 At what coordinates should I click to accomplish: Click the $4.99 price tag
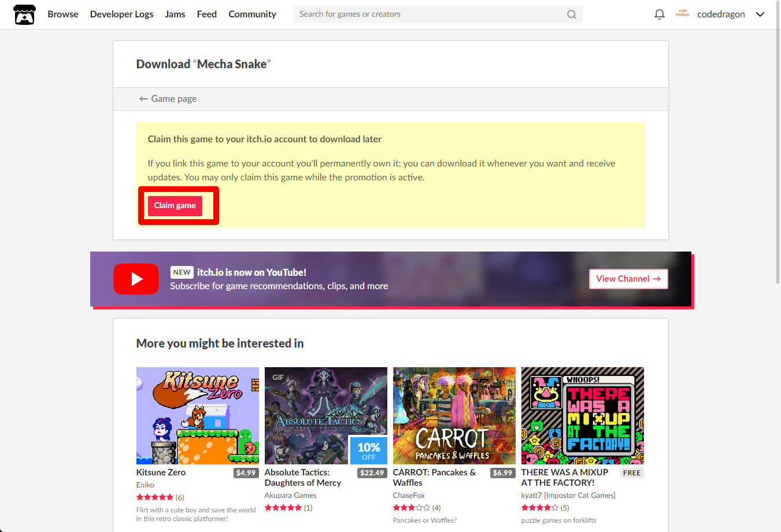(246, 473)
